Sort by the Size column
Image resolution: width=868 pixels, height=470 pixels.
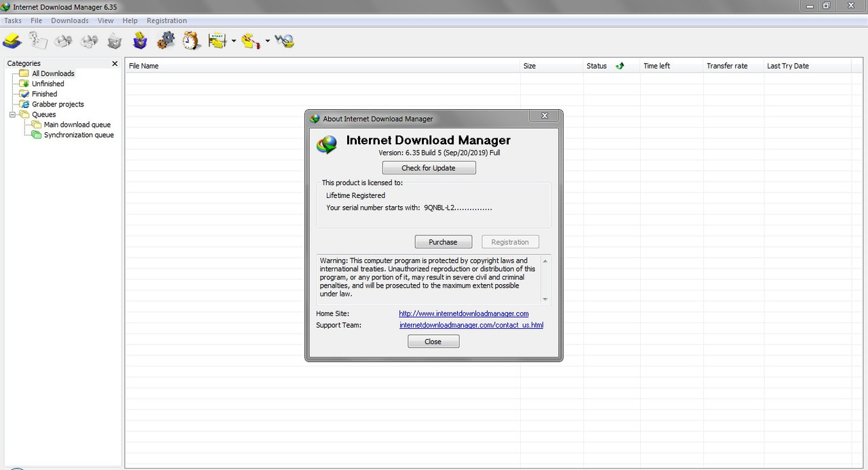tap(552, 66)
